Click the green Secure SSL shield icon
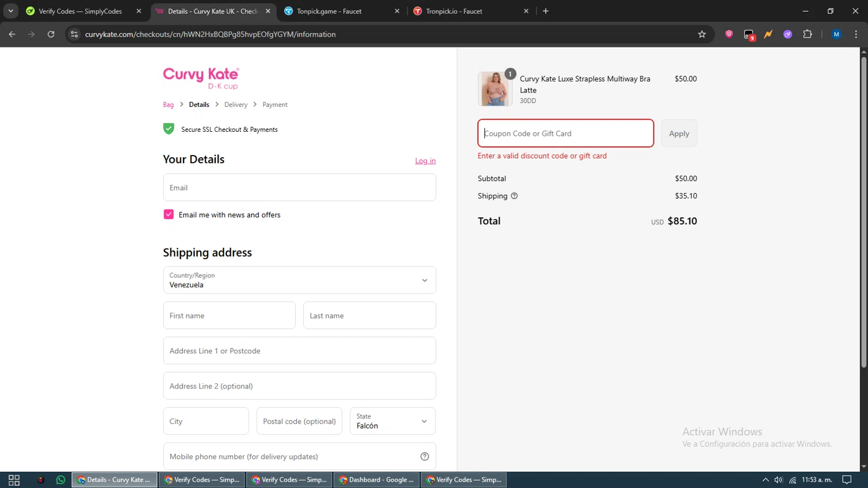Viewport: 868px width, 488px height. point(168,129)
